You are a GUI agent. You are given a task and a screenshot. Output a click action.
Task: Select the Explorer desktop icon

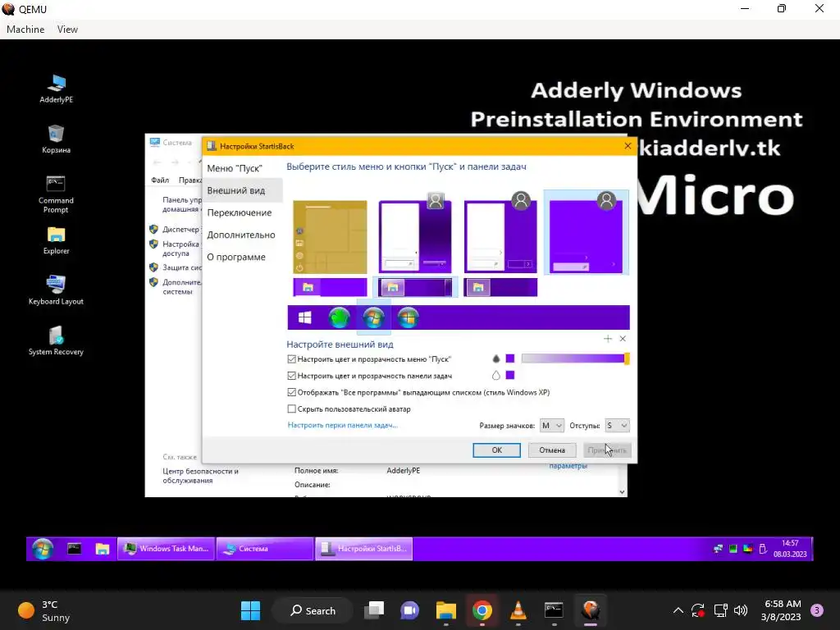point(57,240)
